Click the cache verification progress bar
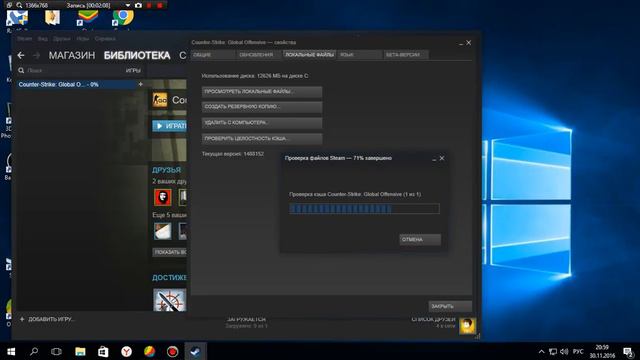The height and width of the screenshot is (360, 640). coord(364,209)
